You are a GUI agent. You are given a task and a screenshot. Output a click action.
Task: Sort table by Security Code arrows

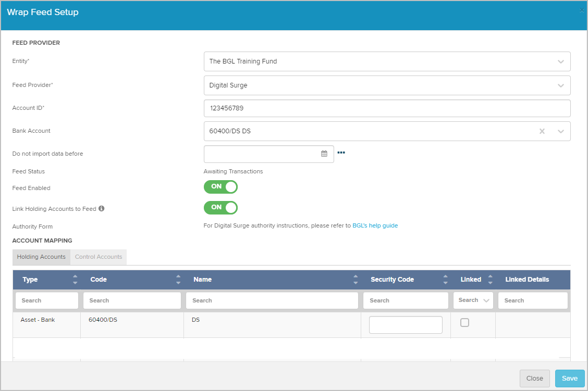click(445, 280)
